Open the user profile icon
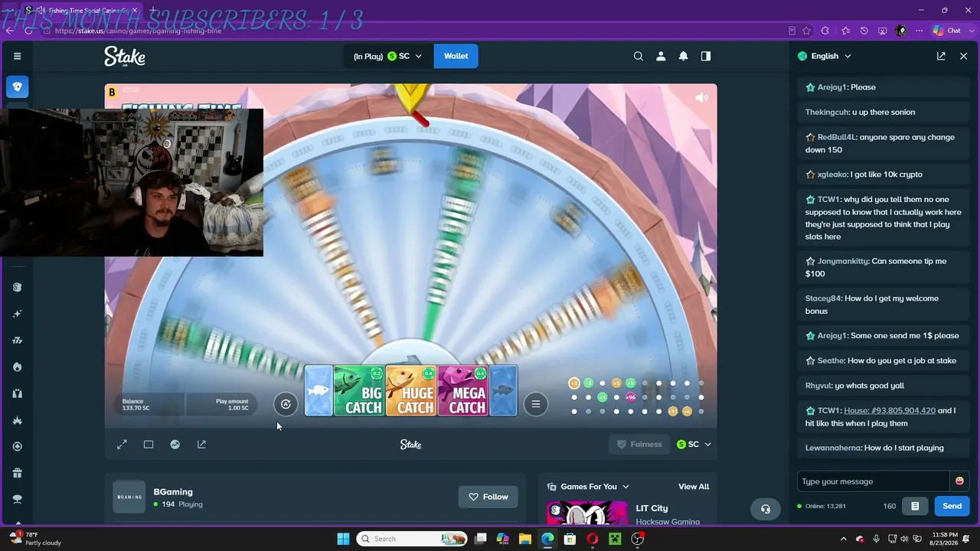This screenshot has width=980, height=551. point(661,56)
